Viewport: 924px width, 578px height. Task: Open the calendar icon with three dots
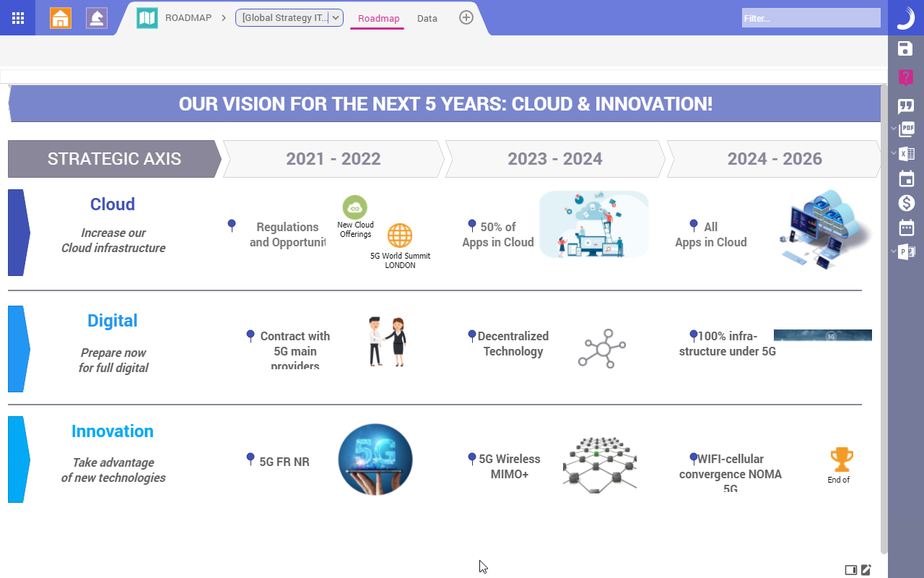tap(906, 228)
